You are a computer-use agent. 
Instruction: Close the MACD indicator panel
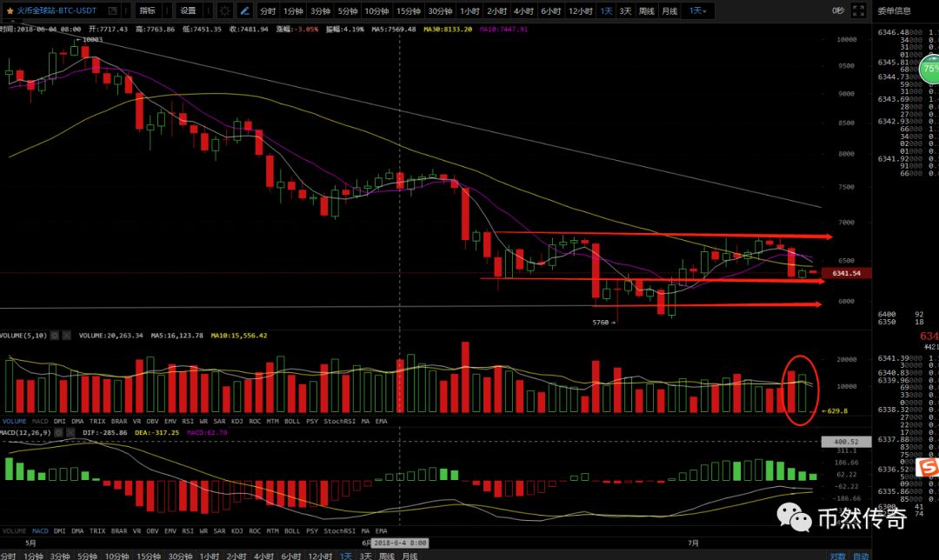coord(70,432)
